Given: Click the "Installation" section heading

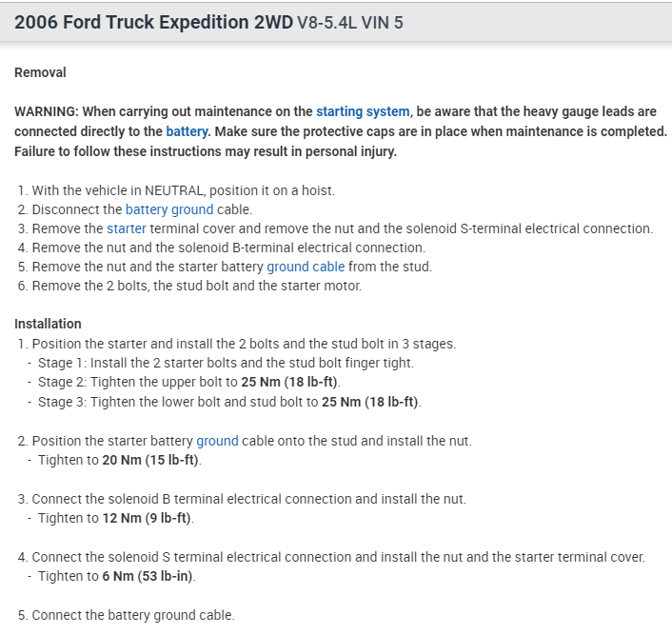Looking at the screenshot, I should [x=48, y=324].
